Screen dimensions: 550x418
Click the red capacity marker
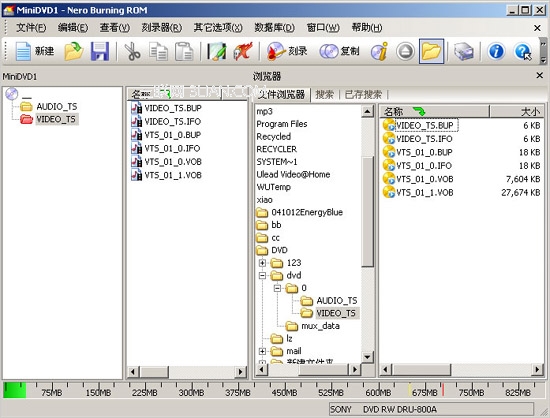click(x=443, y=390)
